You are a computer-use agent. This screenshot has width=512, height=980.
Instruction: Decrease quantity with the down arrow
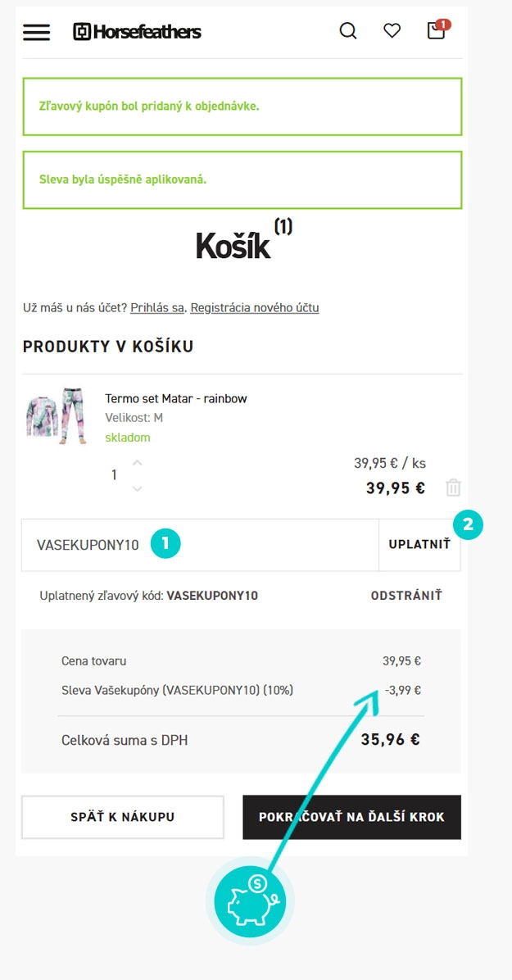(137, 488)
